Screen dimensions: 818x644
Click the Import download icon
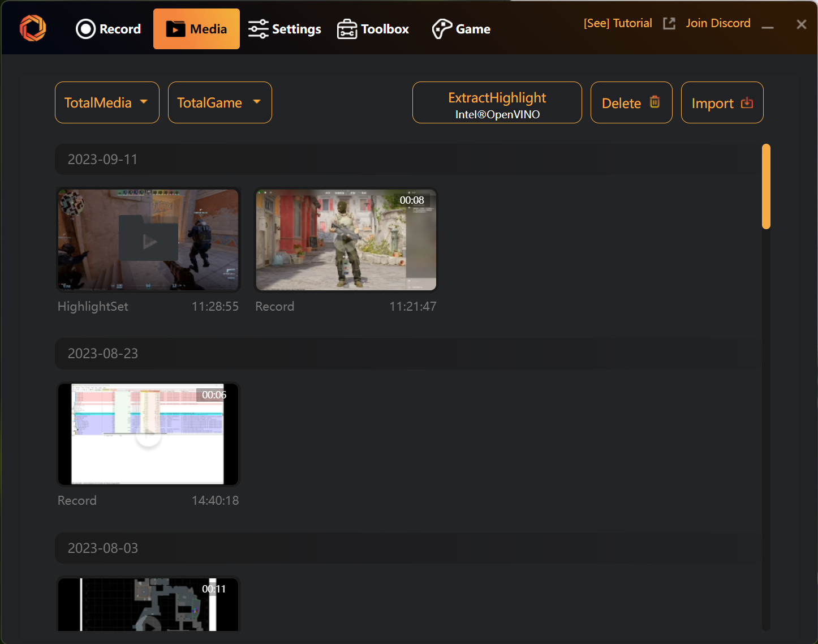point(747,102)
